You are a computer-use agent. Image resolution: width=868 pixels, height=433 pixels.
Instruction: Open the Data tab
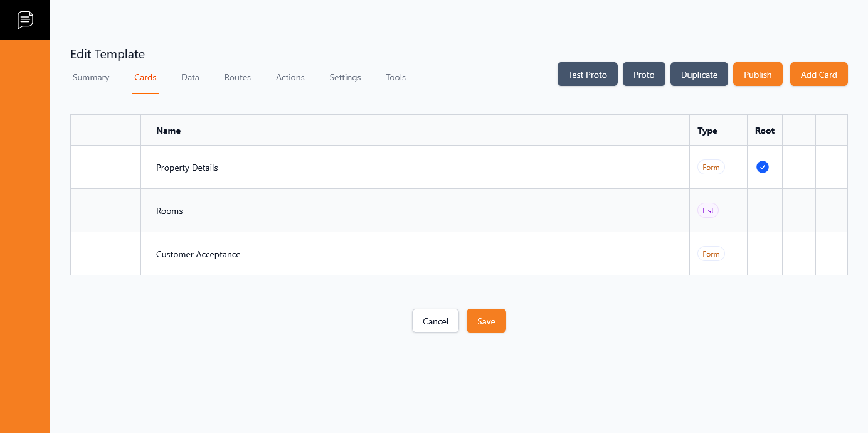coord(190,77)
